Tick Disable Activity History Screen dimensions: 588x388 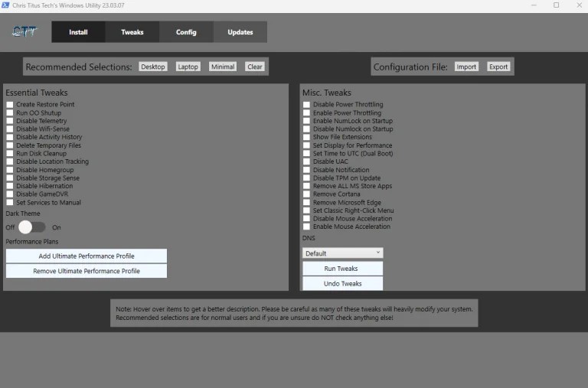[10, 137]
